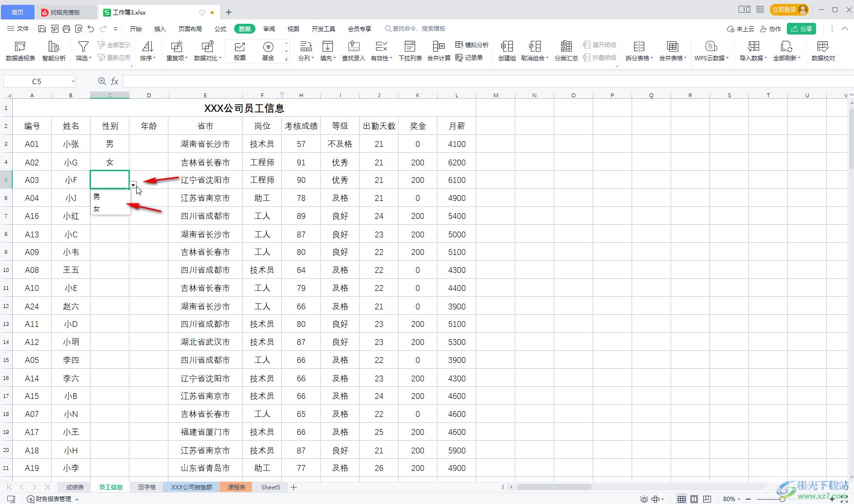Open the 开始 ribbon tab
Viewport: 854px width, 504px height.
point(136,29)
